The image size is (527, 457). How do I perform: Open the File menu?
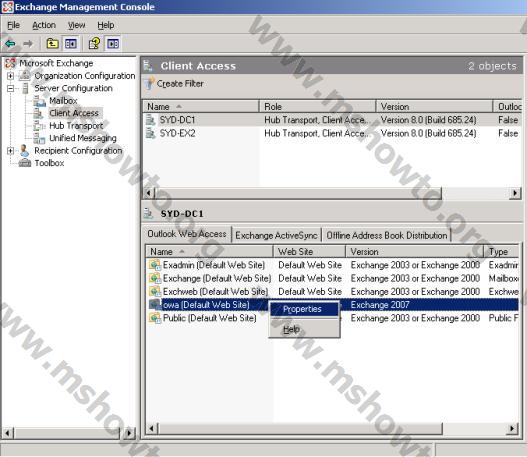click(x=13, y=25)
